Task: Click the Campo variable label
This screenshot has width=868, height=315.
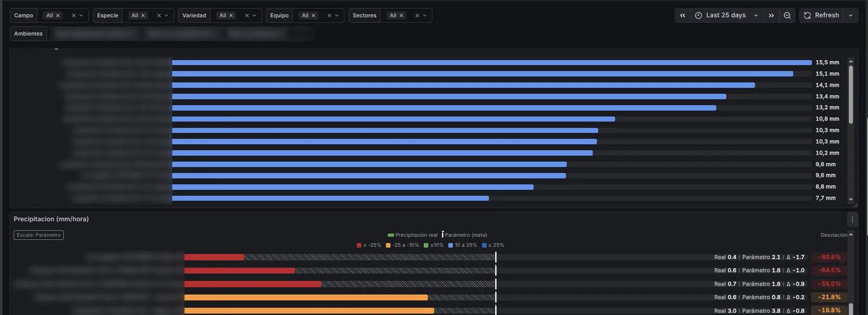Action: [x=23, y=16]
